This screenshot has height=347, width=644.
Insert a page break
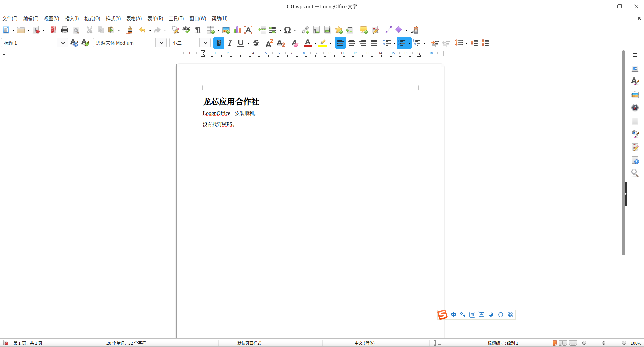[x=262, y=30]
